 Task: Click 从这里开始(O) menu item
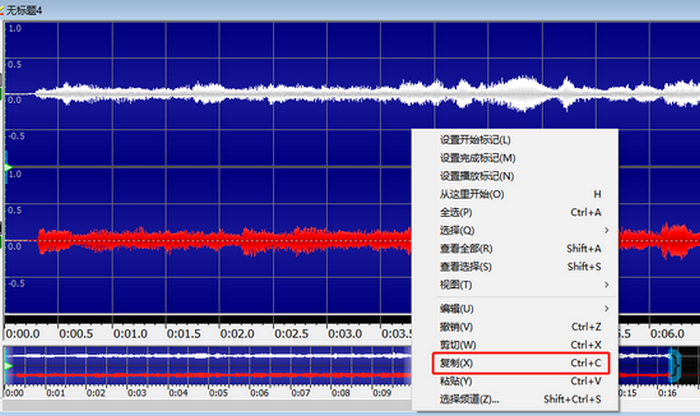coord(515,194)
